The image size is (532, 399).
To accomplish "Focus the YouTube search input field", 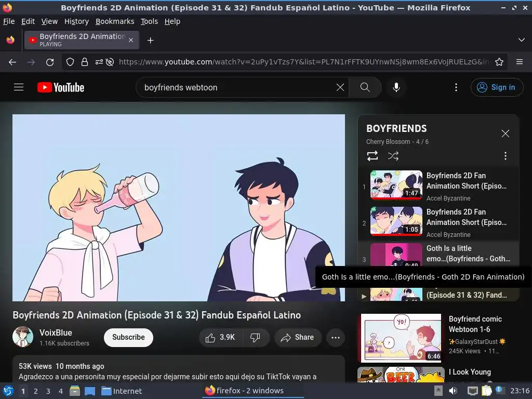I will (237, 87).
